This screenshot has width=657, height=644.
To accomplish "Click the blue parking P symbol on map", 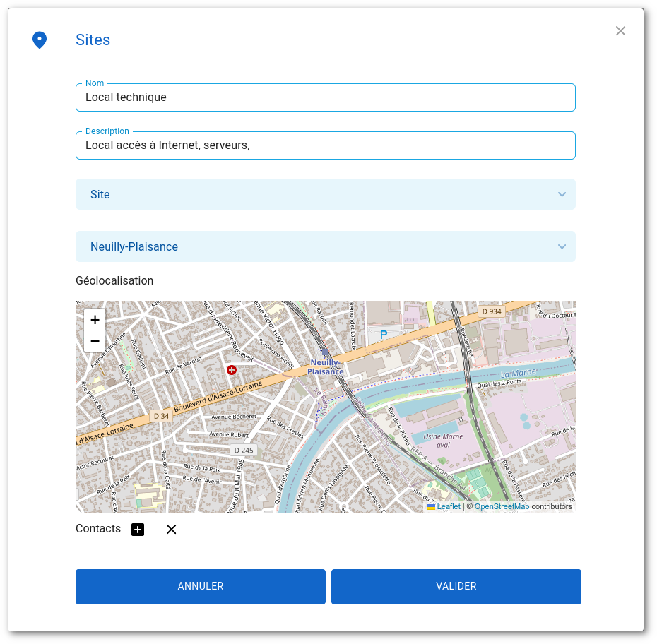I will pyautogui.click(x=384, y=335).
